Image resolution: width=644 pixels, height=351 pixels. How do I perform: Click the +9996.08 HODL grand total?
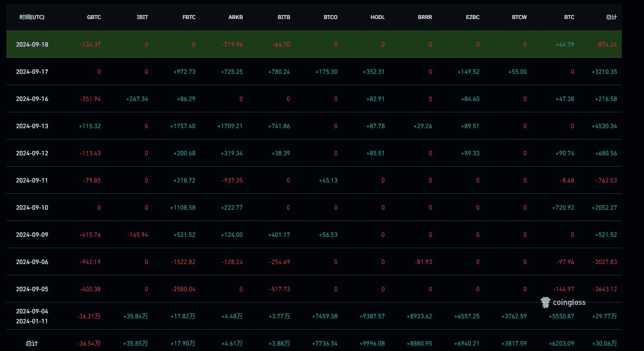372,343
